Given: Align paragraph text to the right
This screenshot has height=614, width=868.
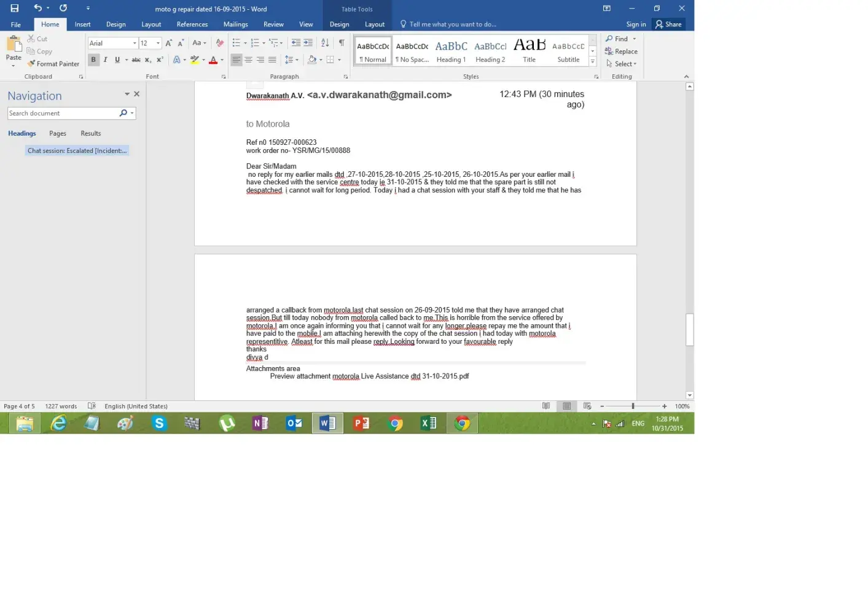Looking at the screenshot, I should point(260,60).
